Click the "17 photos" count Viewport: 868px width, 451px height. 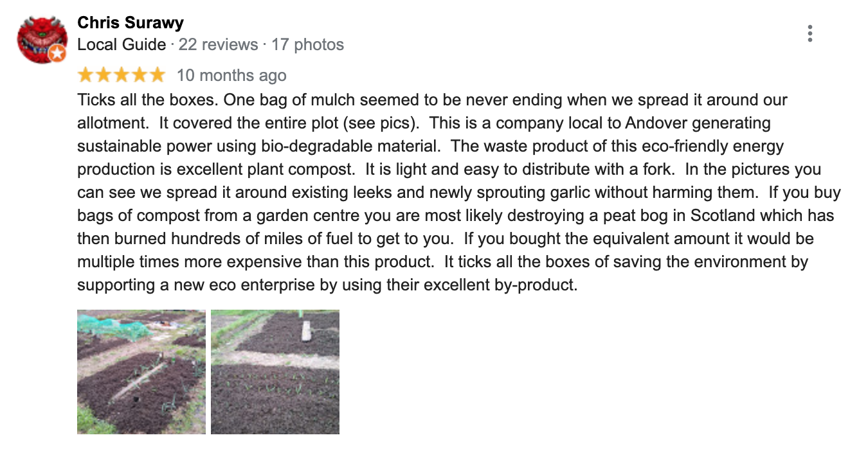(x=307, y=45)
